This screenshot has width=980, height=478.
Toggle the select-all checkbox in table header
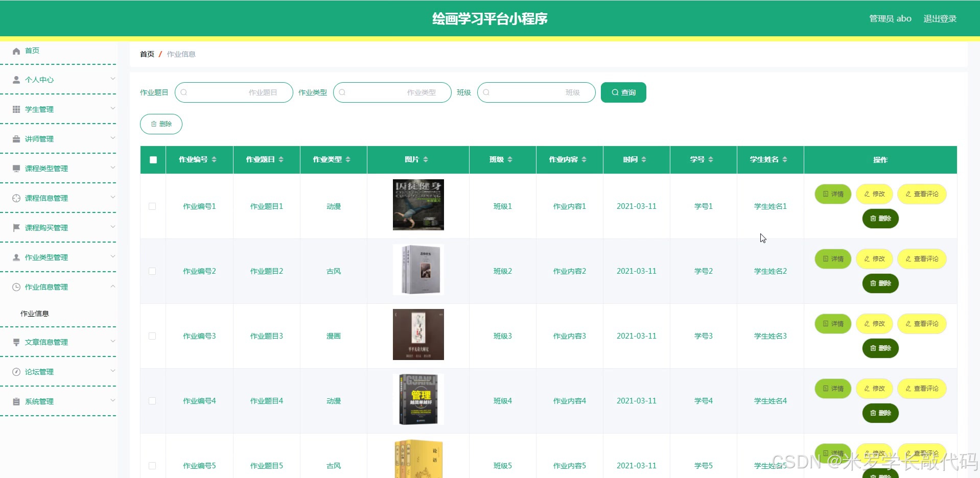pyautogui.click(x=153, y=160)
